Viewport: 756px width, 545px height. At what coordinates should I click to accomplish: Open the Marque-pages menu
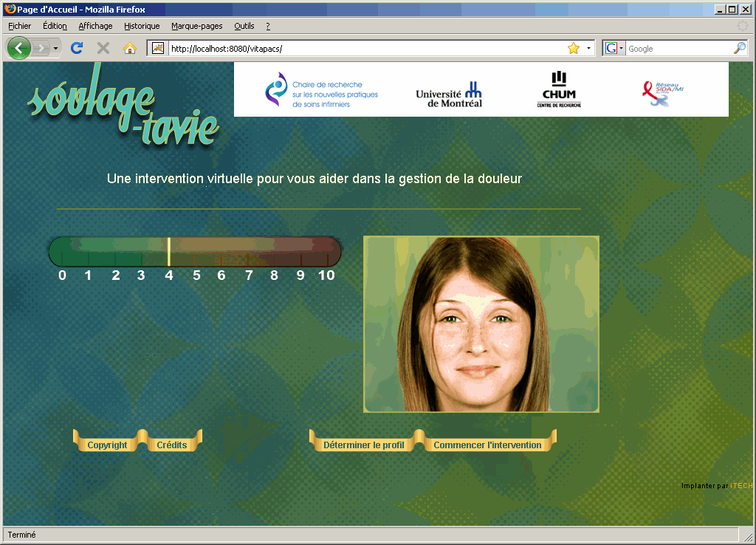pos(196,26)
